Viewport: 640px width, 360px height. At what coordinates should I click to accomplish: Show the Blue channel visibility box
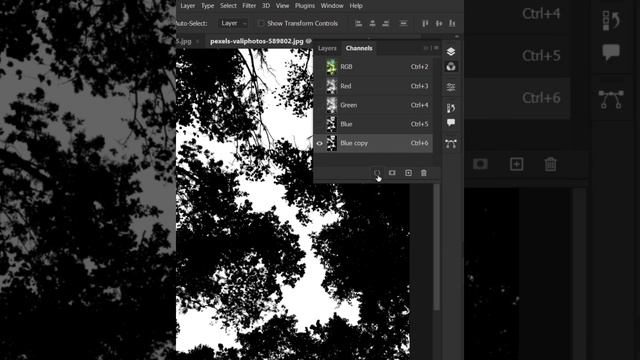(x=319, y=124)
